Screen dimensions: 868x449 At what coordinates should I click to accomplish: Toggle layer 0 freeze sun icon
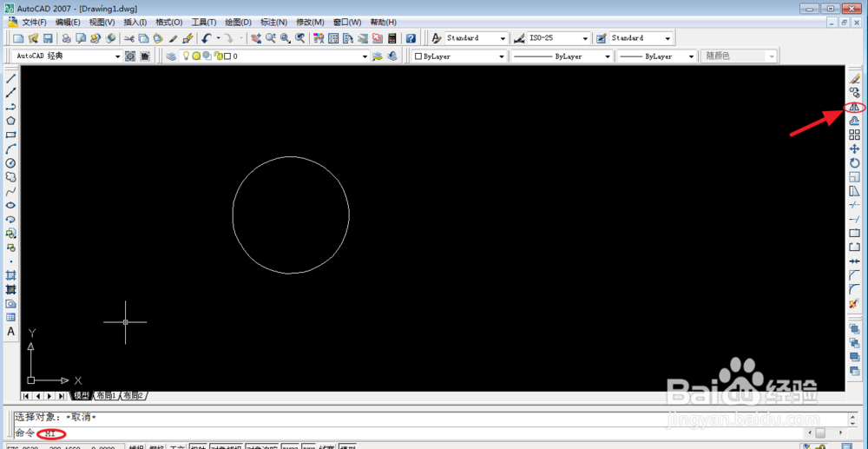(x=196, y=56)
